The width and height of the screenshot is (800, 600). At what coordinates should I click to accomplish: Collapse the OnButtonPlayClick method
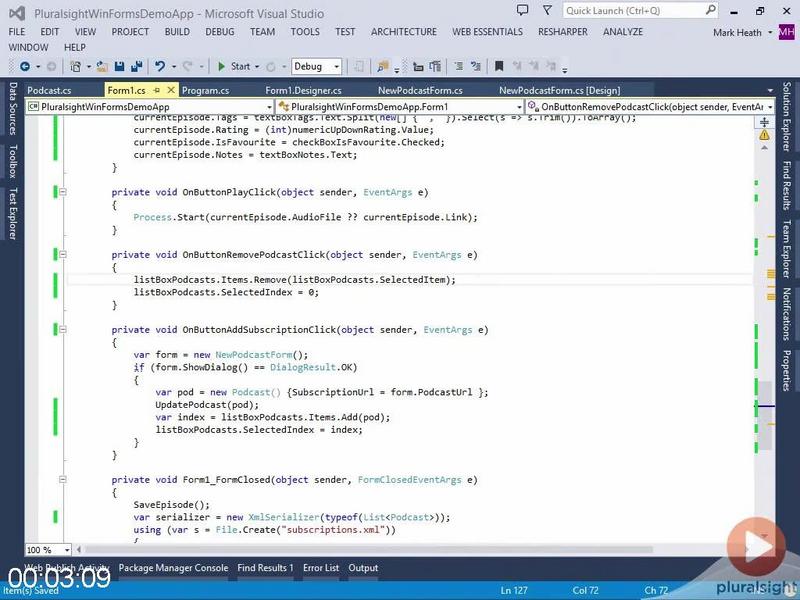pyautogui.click(x=63, y=192)
